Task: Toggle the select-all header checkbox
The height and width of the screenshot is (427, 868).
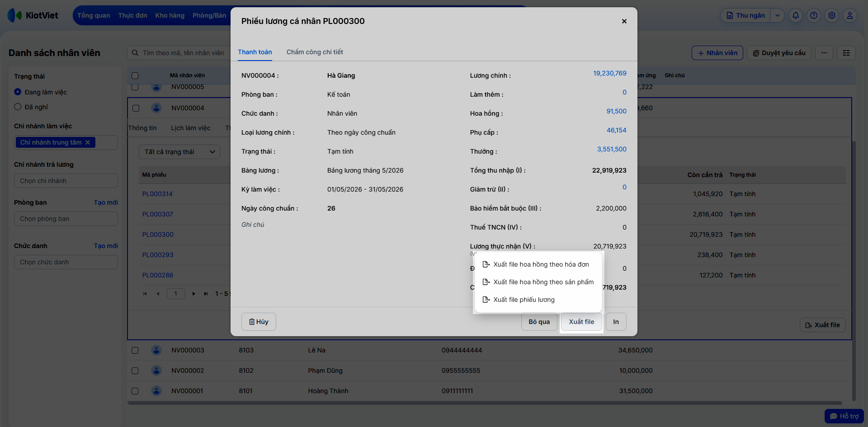Action: pyautogui.click(x=135, y=75)
